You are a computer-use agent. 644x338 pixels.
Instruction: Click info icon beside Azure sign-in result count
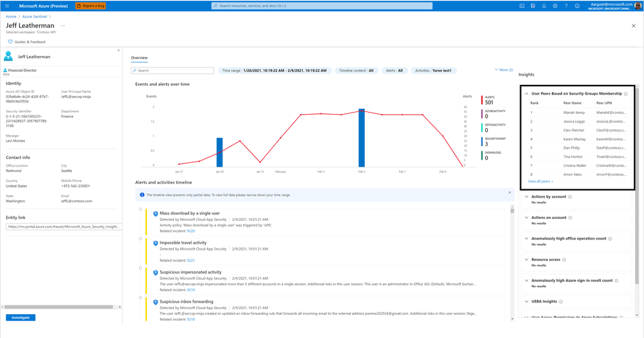(616, 281)
